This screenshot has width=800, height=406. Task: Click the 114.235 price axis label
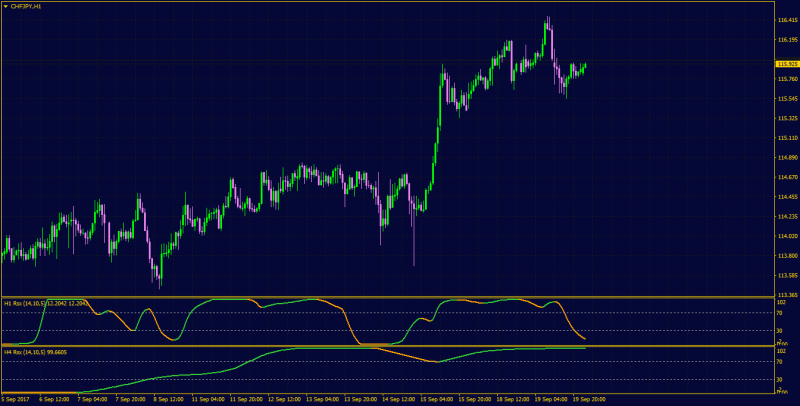coord(787,216)
